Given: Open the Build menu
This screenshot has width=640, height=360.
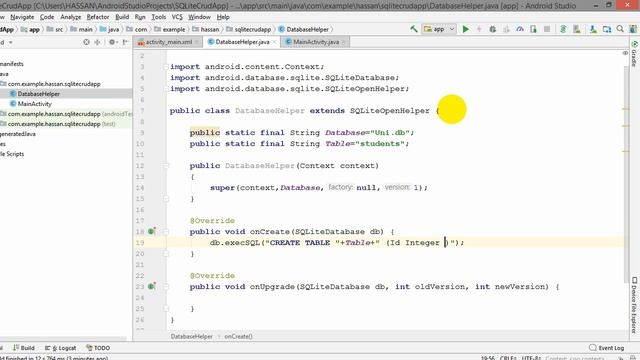Looking at the screenshot, I should (122, 17).
